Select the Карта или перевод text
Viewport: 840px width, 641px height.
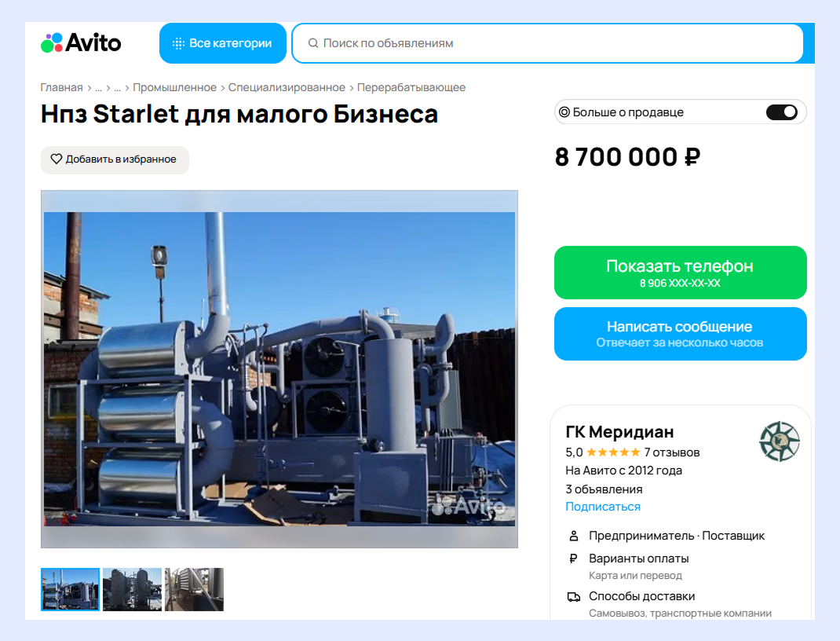click(x=635, y=576)
